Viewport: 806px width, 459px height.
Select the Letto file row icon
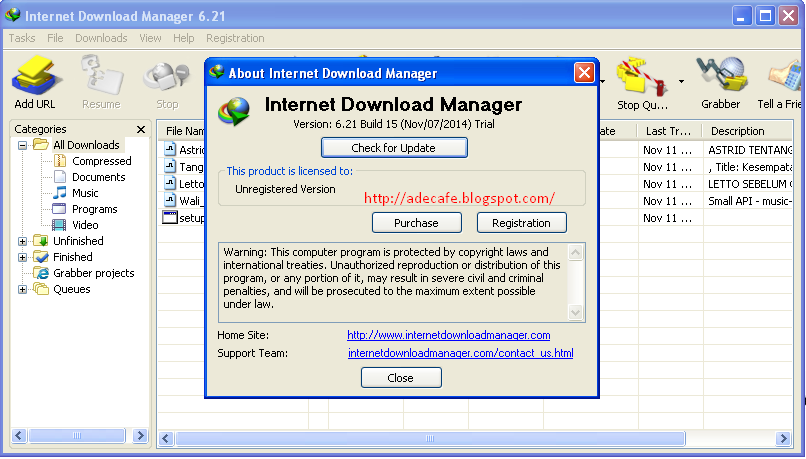(x=170, y=183)
